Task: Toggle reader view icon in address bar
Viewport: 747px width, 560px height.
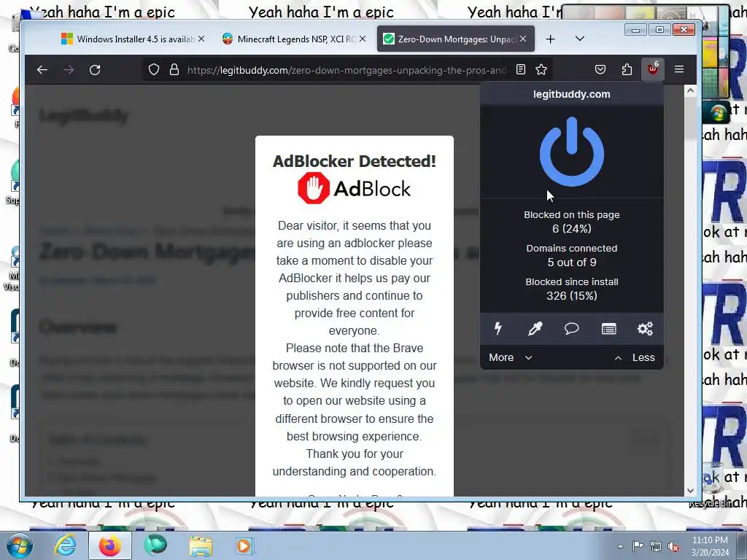Action: tap(521, 69)
